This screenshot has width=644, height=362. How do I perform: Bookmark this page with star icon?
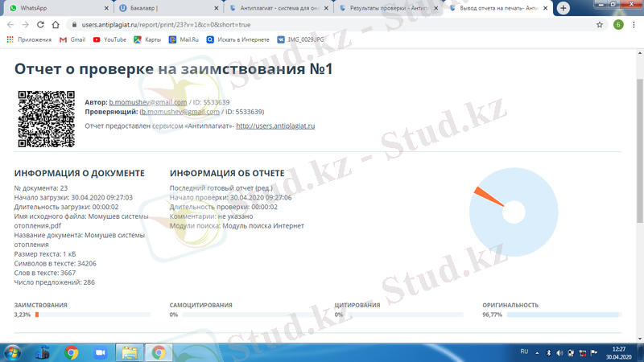(x=600, y=25)
